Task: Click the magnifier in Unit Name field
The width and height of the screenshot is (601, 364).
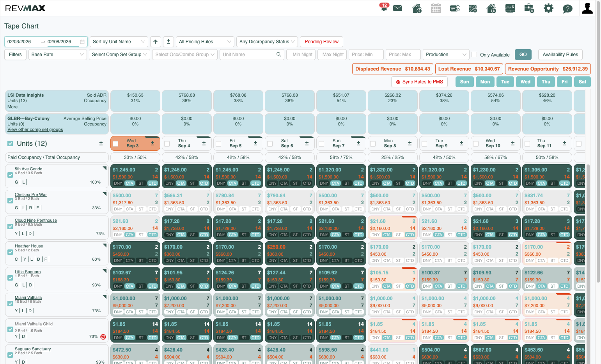Action: coord(279,55)
